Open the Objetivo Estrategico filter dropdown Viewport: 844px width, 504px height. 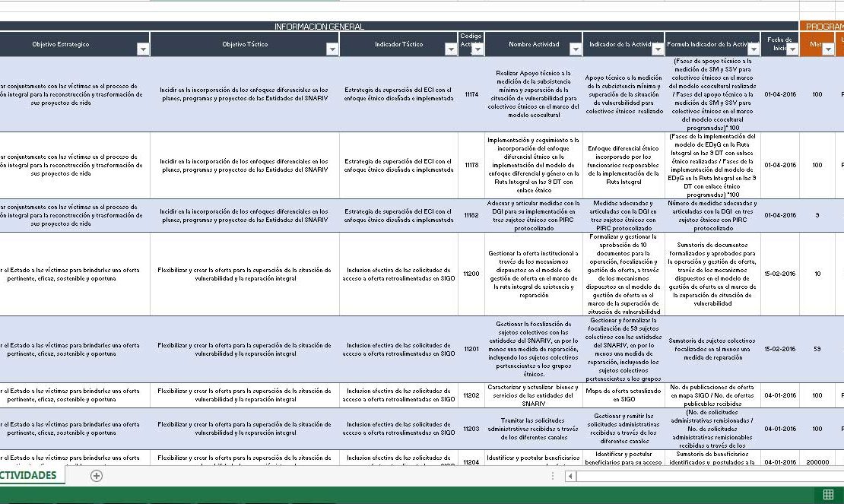point(143,49)
